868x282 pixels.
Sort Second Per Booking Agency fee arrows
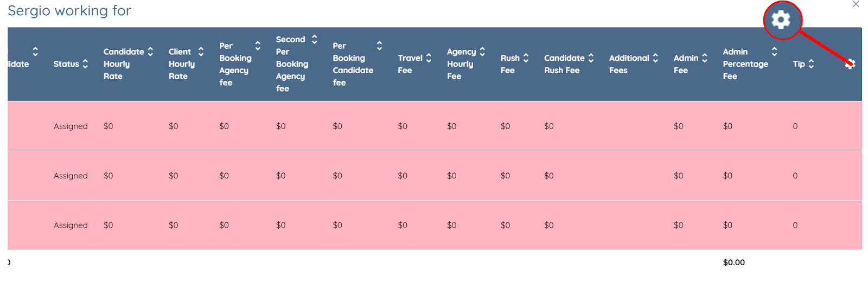(314, 39)
